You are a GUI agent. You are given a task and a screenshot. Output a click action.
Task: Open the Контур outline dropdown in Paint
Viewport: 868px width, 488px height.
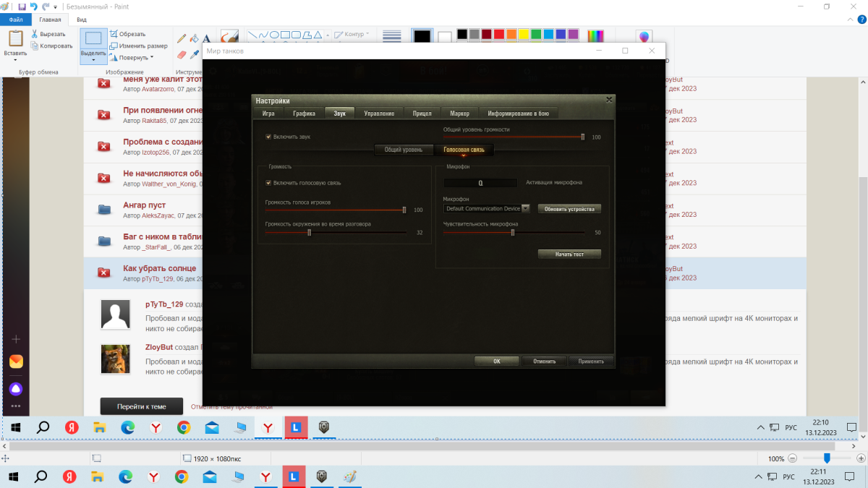pos(351,34)
